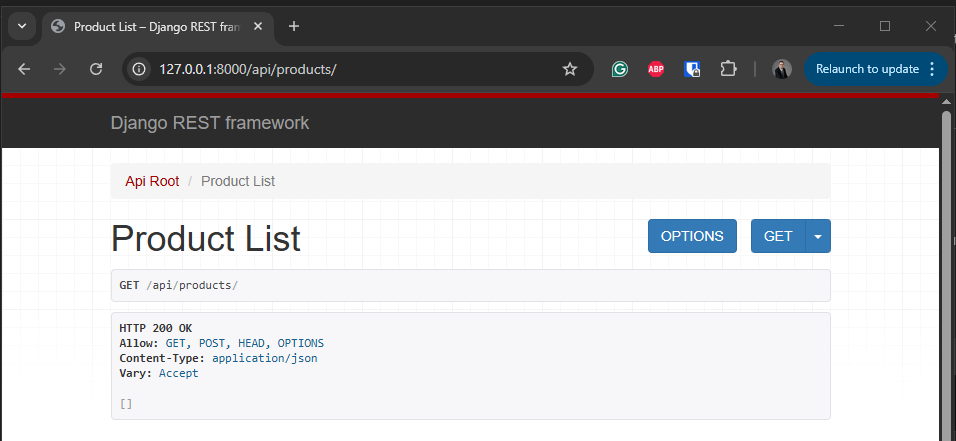Open the Grammarly extension

click(619, 70)
